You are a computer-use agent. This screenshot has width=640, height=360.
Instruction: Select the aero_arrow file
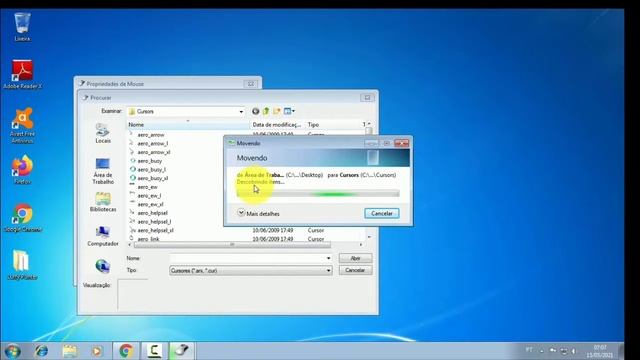pos(151,135)
